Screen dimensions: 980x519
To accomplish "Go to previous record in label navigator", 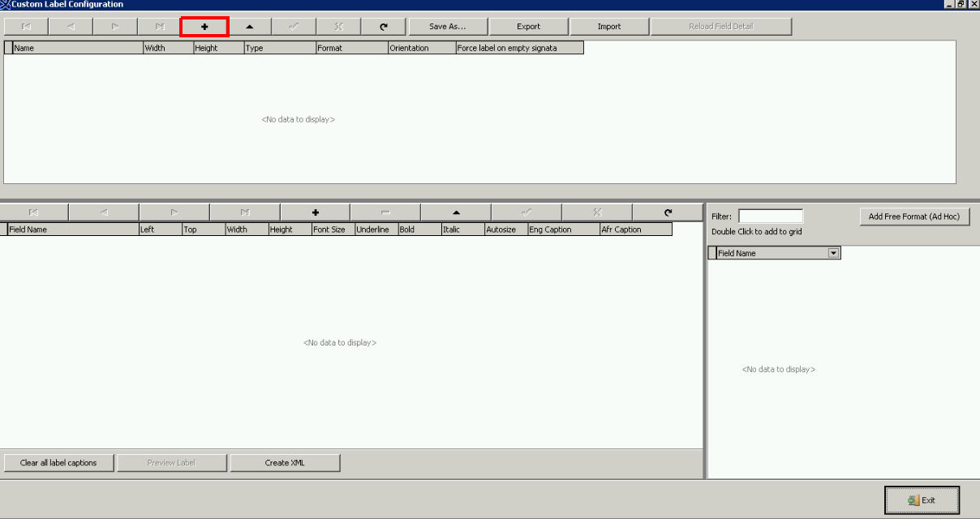I will [x=71, y=27].
